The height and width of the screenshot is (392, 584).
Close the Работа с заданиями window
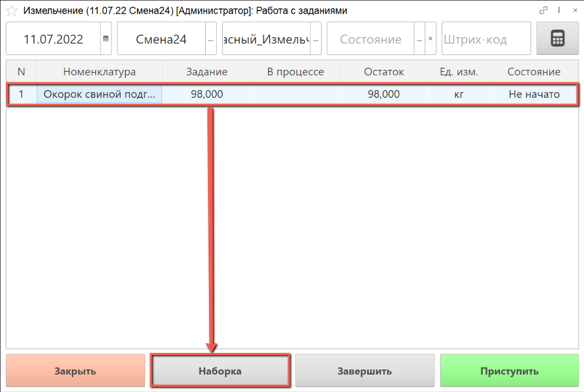[x=575, y=11]
